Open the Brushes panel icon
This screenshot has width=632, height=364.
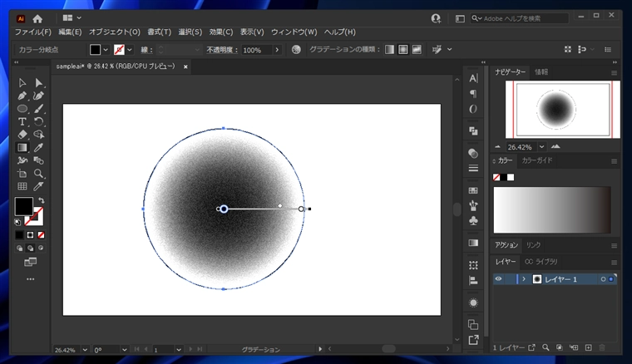point(473,205)
